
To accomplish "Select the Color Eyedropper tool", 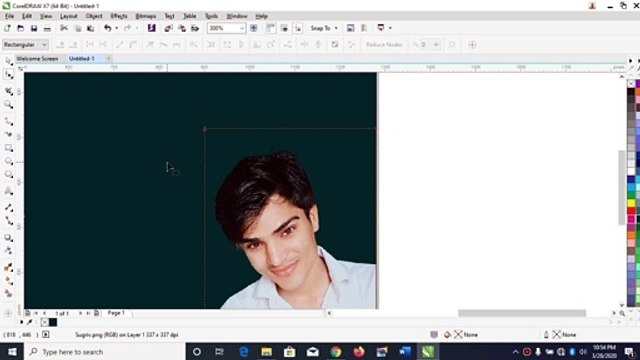I will (x=9, y=267).
